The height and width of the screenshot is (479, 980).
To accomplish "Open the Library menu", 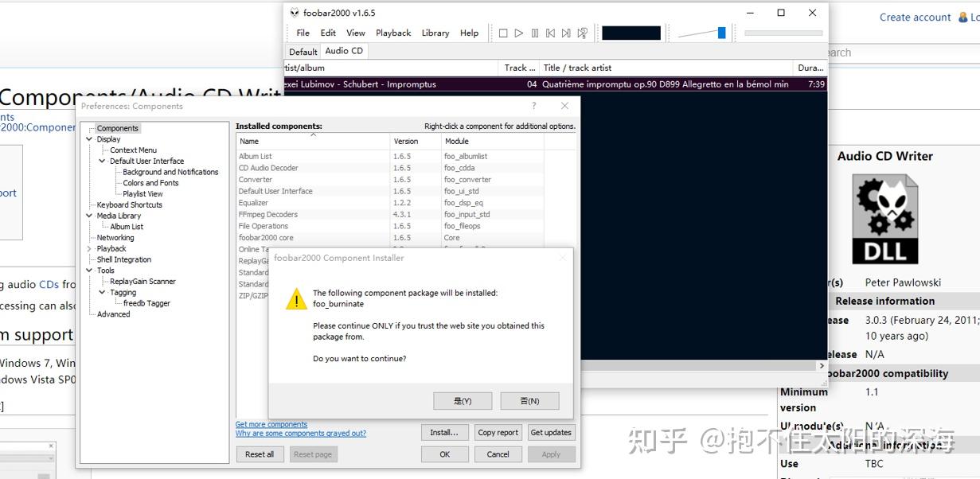I will click(435, 33).
